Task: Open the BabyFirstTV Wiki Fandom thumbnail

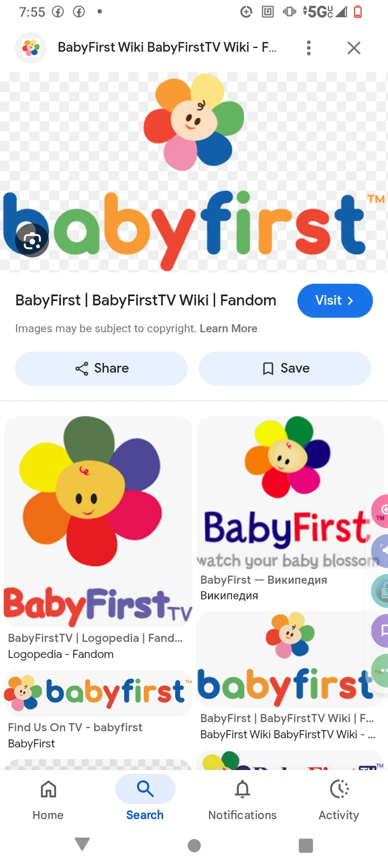Action: point(289,658)
